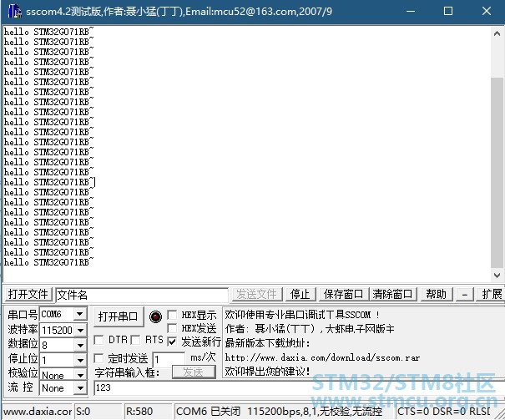Viewport: 505px width, 420px height.
Task: Uncheck the 发送新行 checkbox
Action: pos(172,342)
